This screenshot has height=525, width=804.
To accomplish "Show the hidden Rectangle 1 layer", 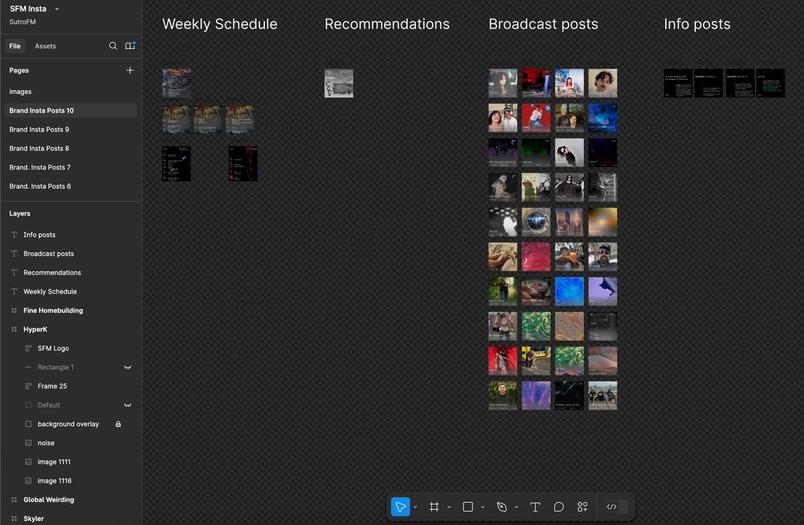I will [x=128, y=368].
